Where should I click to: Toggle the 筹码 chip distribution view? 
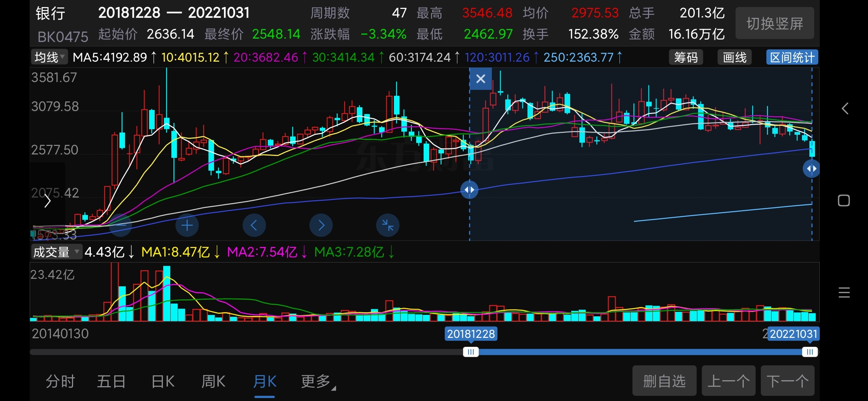pyautogui.click(x=686, y=58)
